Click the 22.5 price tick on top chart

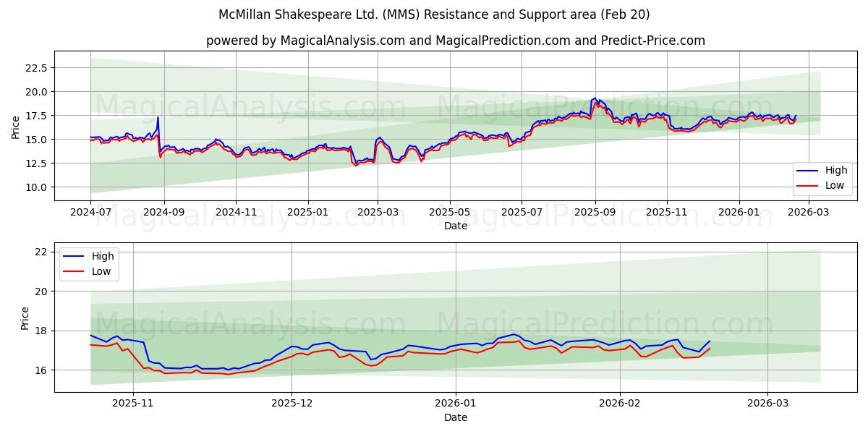[37, 68]
